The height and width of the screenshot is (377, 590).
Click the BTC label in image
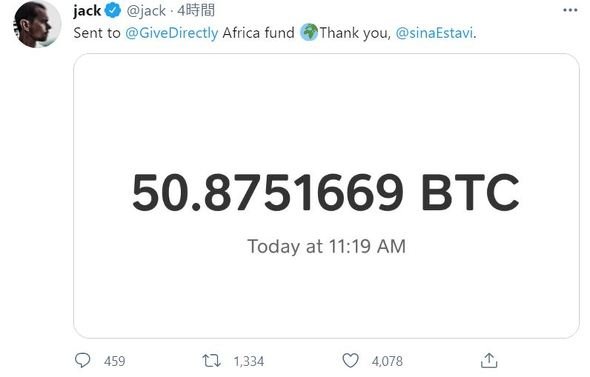470,193
